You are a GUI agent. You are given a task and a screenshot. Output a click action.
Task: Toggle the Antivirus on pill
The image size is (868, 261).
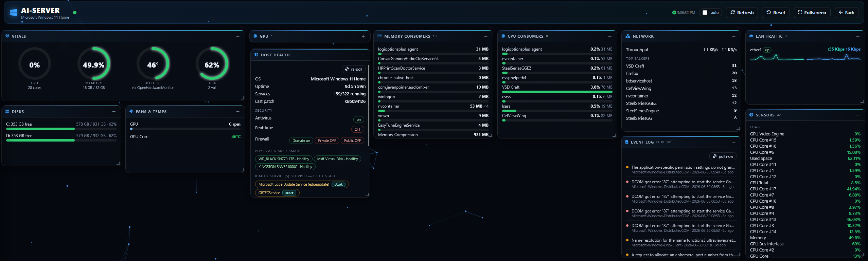tap(359, 119)
